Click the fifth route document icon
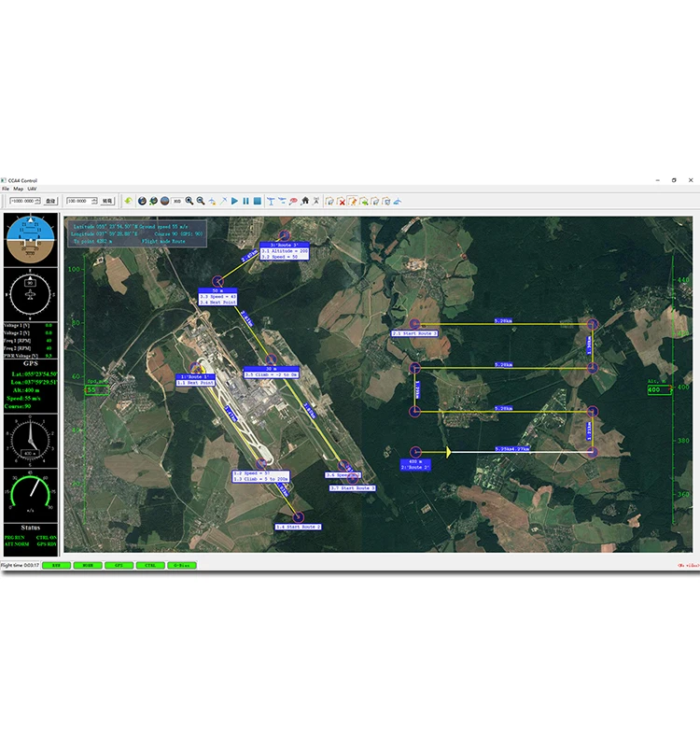 pos(375,201)
